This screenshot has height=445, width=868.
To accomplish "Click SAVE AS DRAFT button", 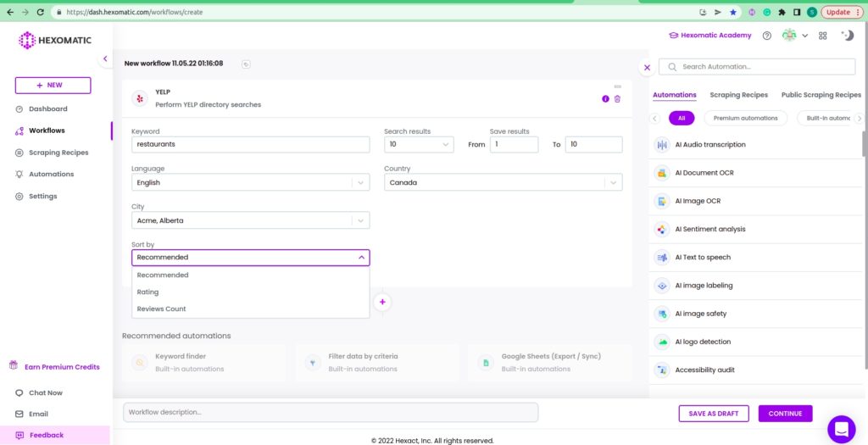I will click(714, 414).
